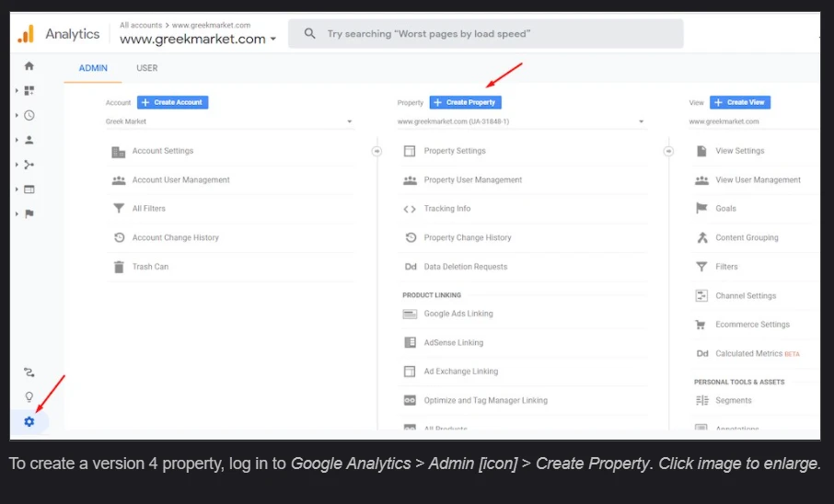Click the Trash Can icon

119,267
